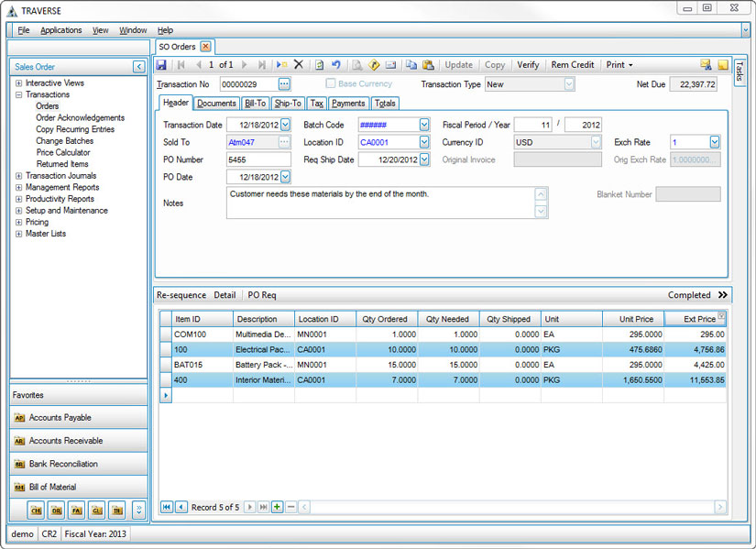Click the CH module folder icon
The width and height of the screenshot is (756, 549).
pos(36,511)
